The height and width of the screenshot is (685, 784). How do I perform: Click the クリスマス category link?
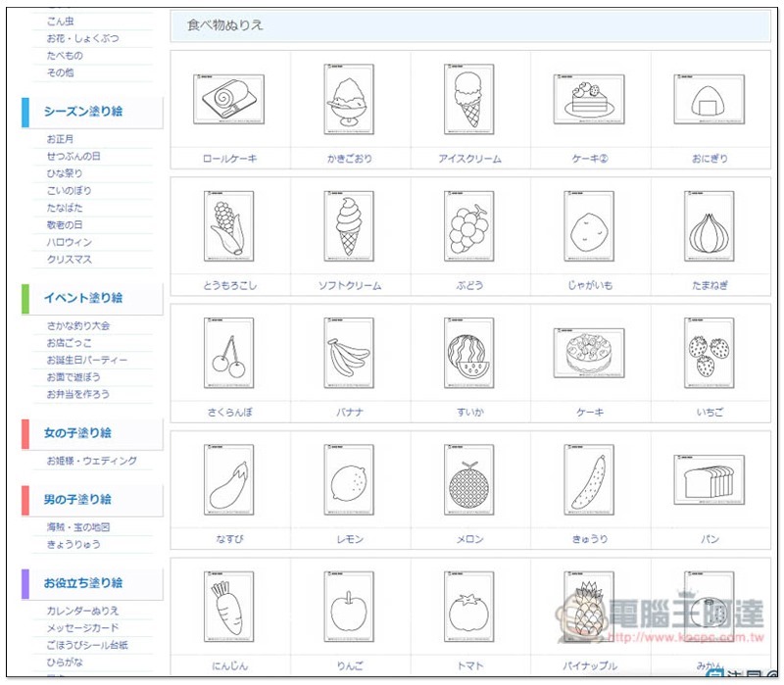pos(69,260)
